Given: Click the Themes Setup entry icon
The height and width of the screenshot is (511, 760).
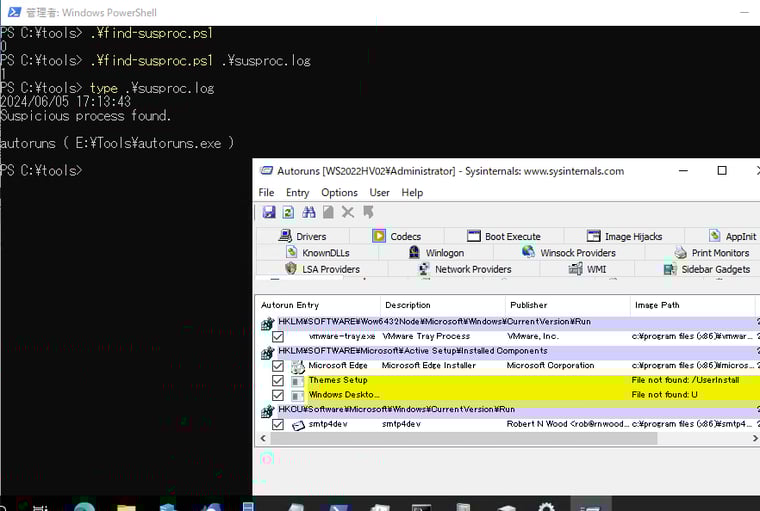Looking at the screenshot, I should point(298,381).
